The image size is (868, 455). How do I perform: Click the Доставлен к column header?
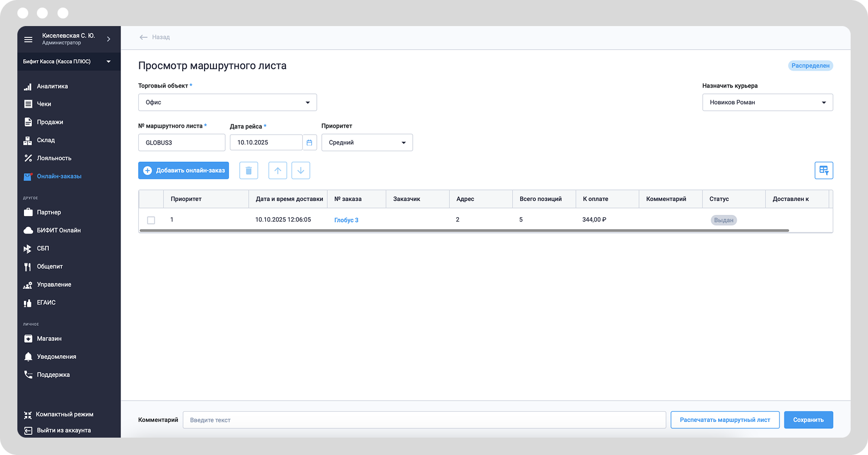pyautogui.click(x=797, y=199)
